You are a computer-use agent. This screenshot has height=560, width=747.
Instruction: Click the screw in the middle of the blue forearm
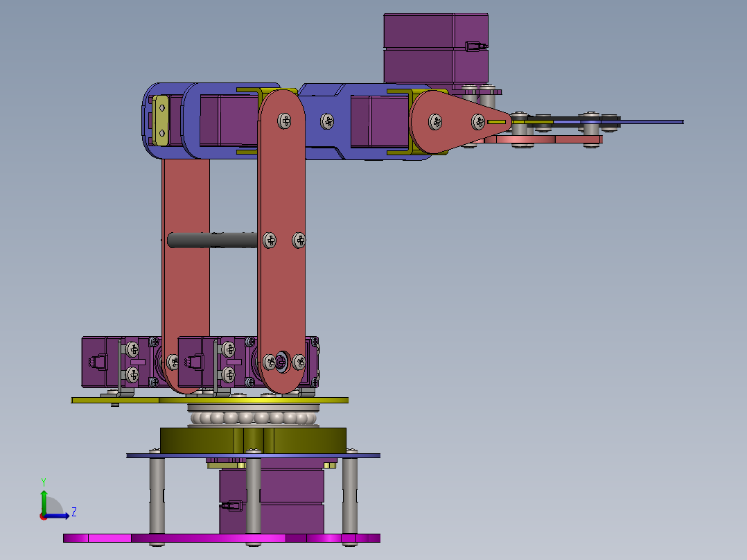tap(327, 121)
